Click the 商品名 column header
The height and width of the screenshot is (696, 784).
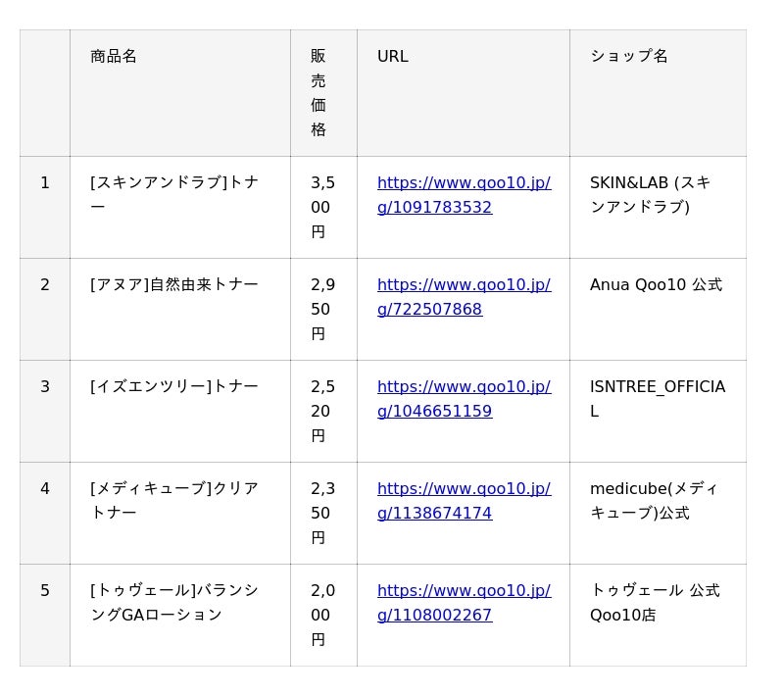coord(114,57)
